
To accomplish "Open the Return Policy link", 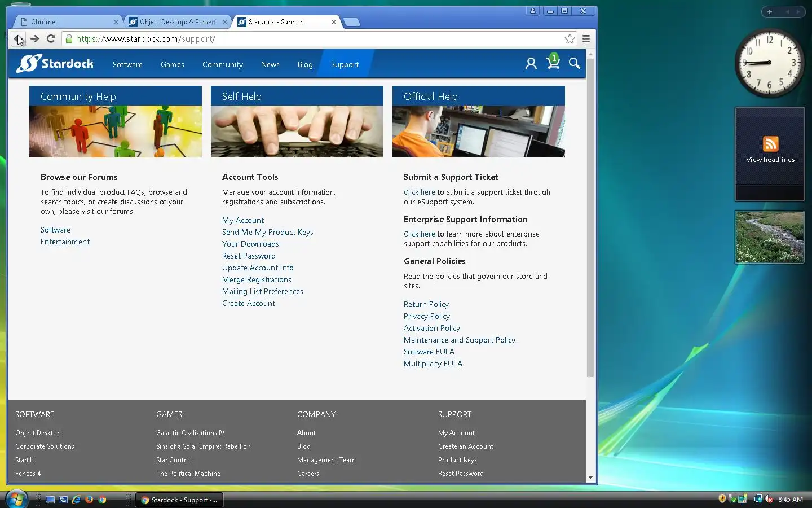I will (x=426, y=304).
